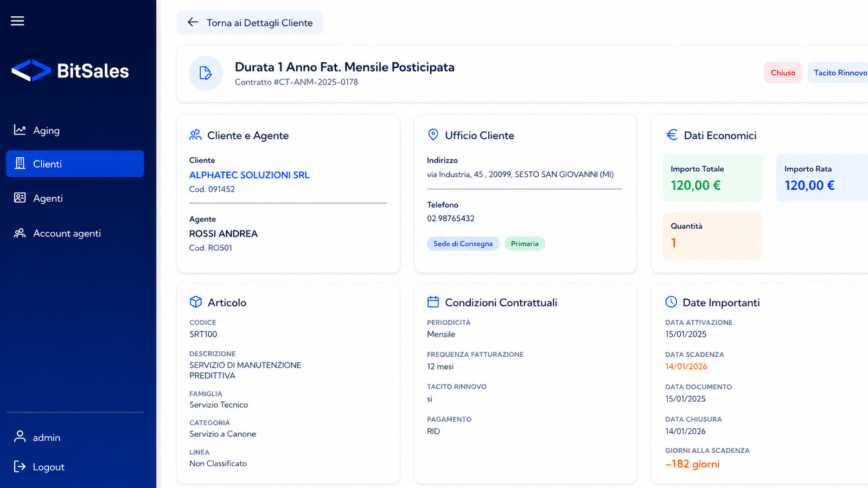868x488 pixels.
Task: Click the Servizio a Canone category value
Action: click(x=222, y=434)
